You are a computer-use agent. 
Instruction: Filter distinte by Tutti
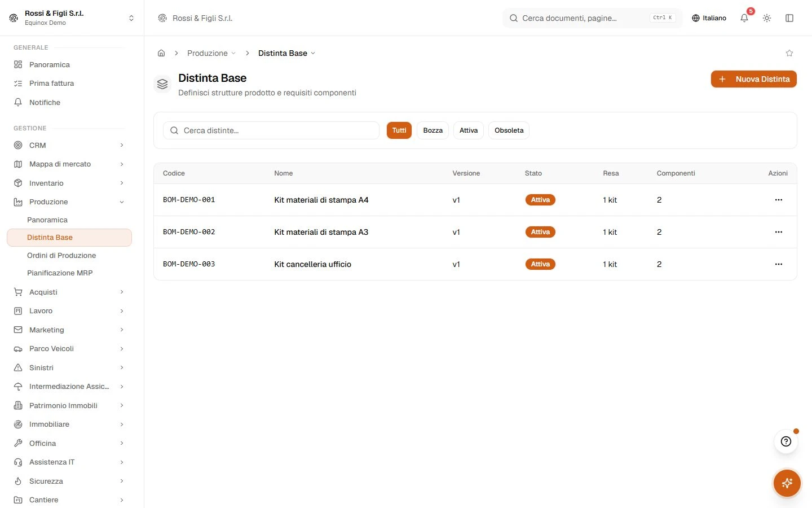click(399, 130)
